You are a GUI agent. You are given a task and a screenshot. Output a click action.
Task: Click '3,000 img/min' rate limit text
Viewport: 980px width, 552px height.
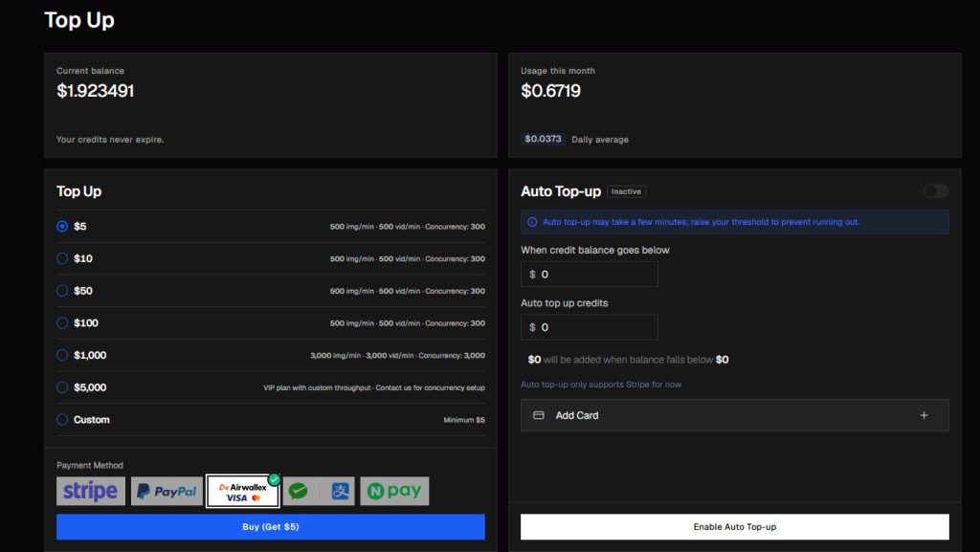tap(336, 355)
